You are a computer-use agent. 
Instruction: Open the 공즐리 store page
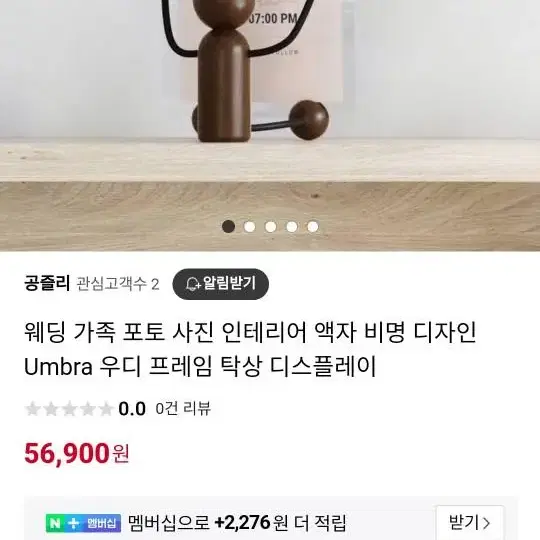(47, 283)
